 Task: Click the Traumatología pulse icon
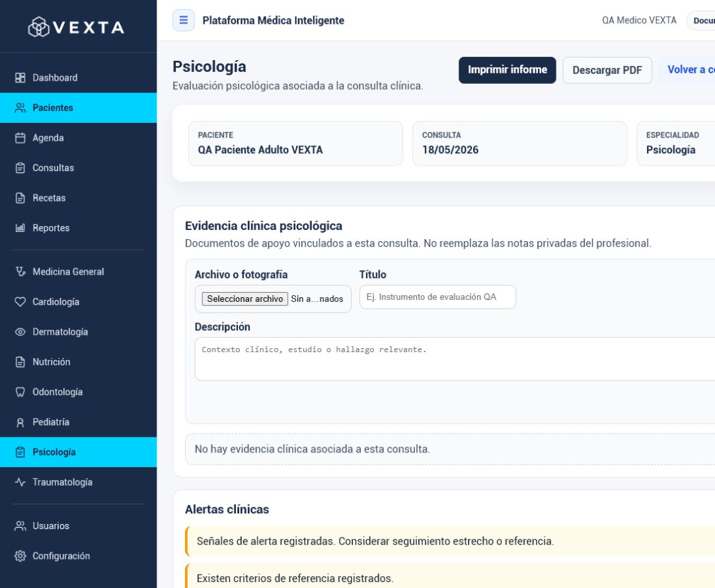pyautogui.click(x=20, y=482)
